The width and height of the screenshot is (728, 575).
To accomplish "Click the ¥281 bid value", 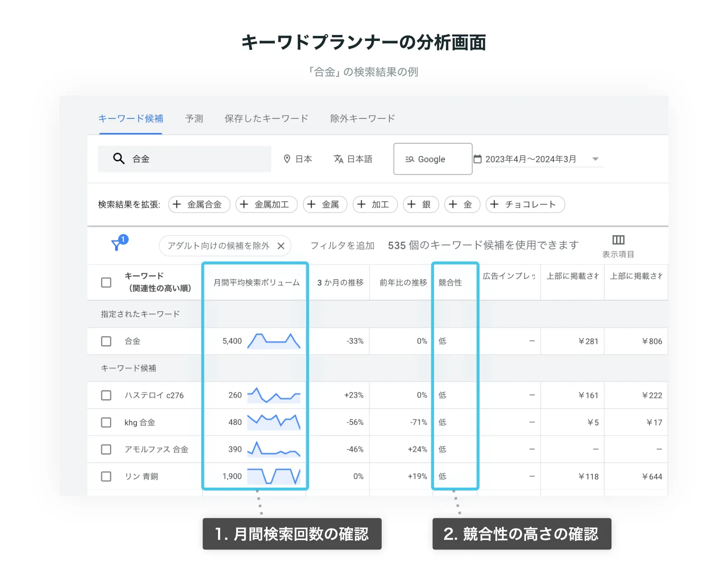I will (x=588, y=341).
